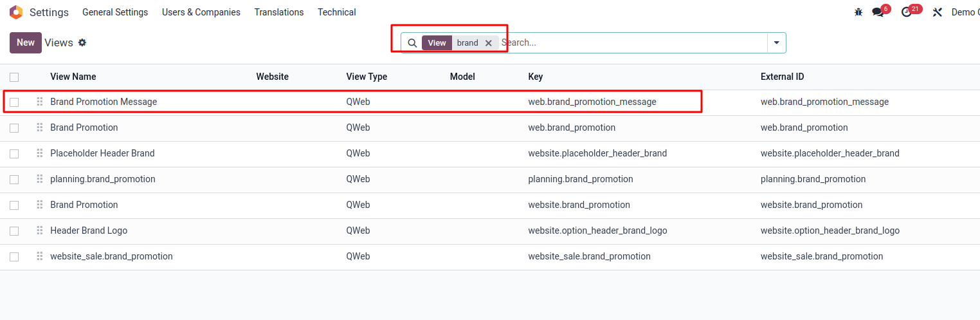Click the search magnifier icon

[413, 43]
